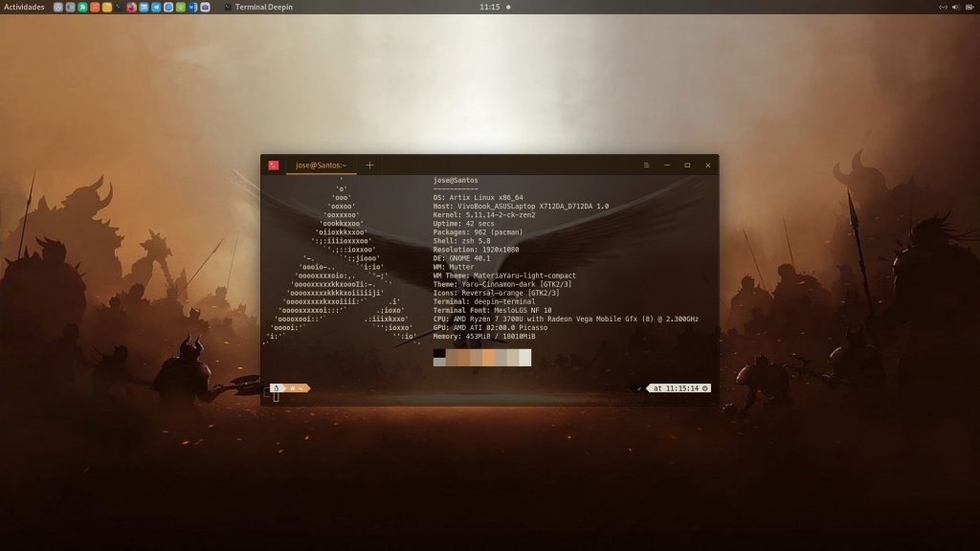Open the 11:15 clock calendar panel
Screen dimensions: 980x551
tap(490, 7)
